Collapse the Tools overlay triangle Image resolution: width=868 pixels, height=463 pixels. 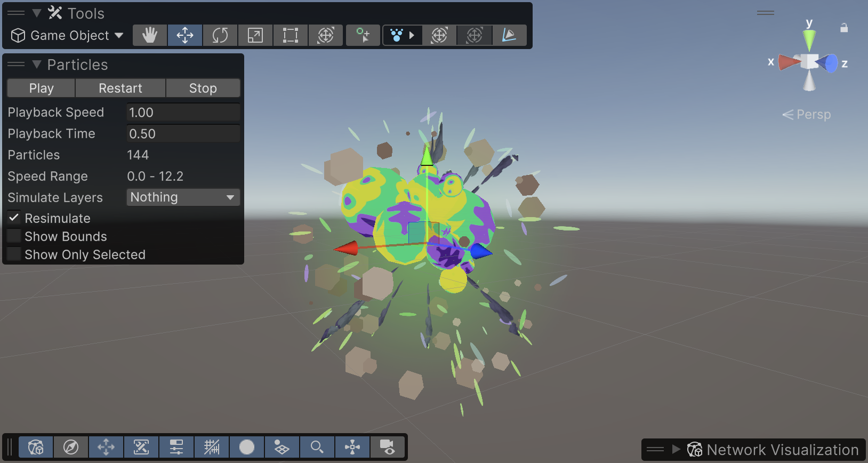[37, 13]
